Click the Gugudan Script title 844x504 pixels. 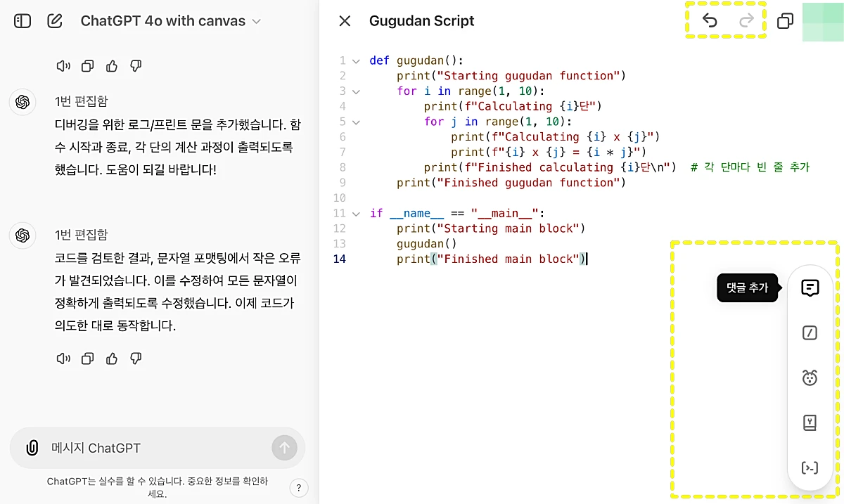421,21
